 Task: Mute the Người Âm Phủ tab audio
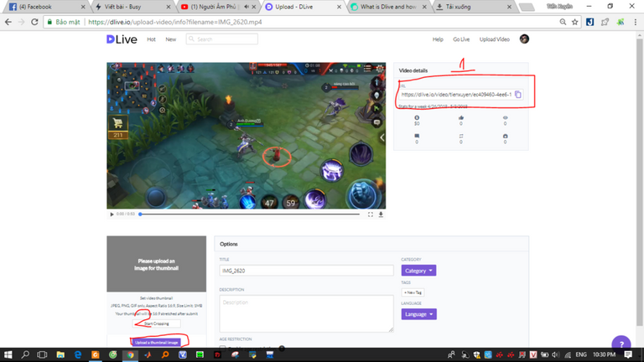246,7
